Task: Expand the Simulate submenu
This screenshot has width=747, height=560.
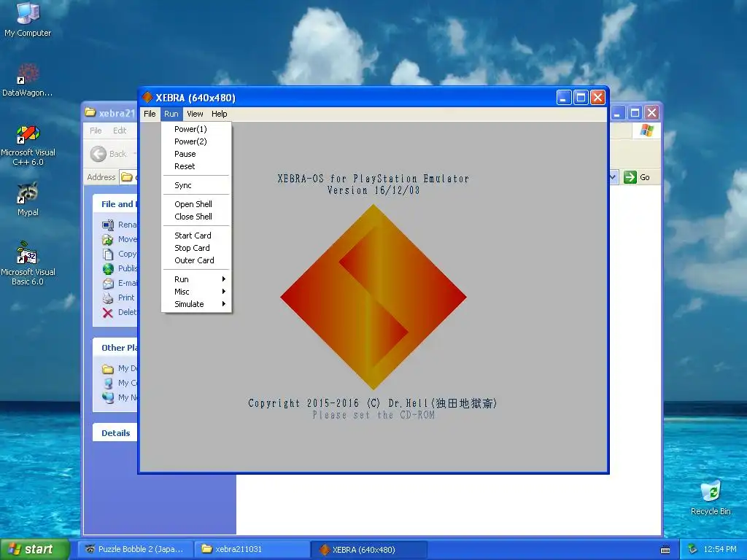Action: (x=196, y=304)
